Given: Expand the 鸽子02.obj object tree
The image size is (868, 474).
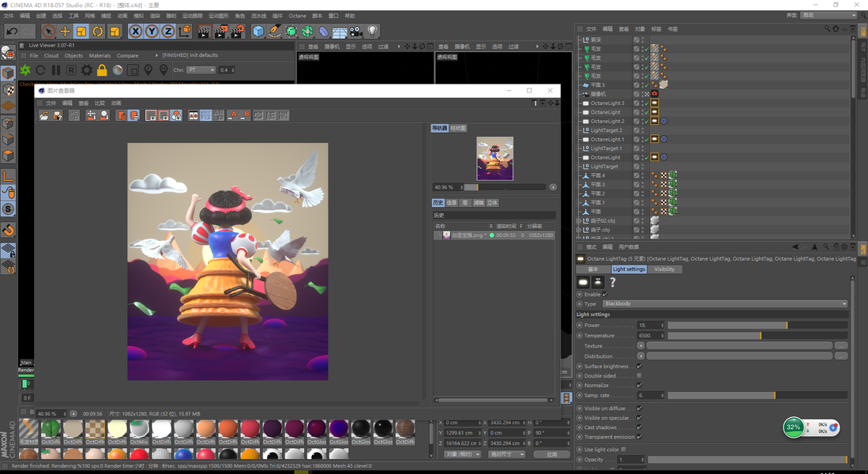Looking at the screenshot, I should pos(579,220).
